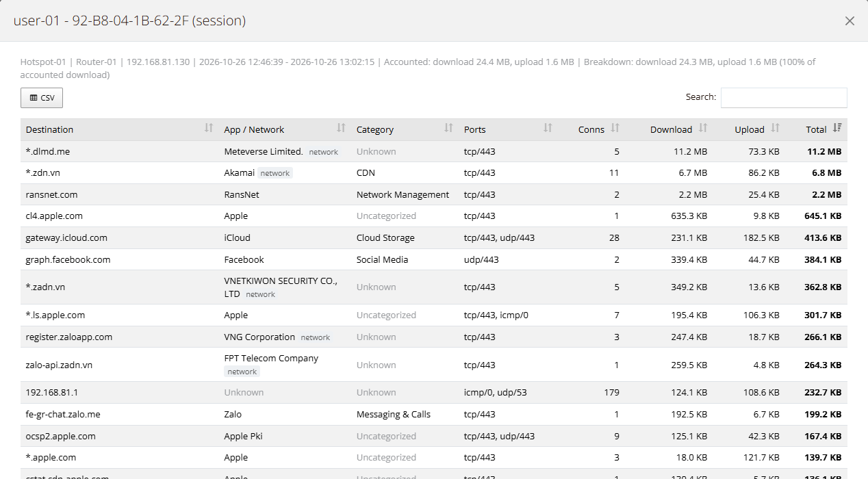The image size is (868, 479).
Task: Close the session details dialog
Action: (850, 21)
